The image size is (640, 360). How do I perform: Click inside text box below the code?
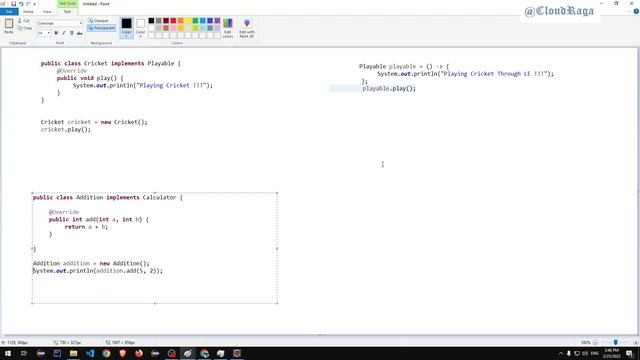pos(155,289)
